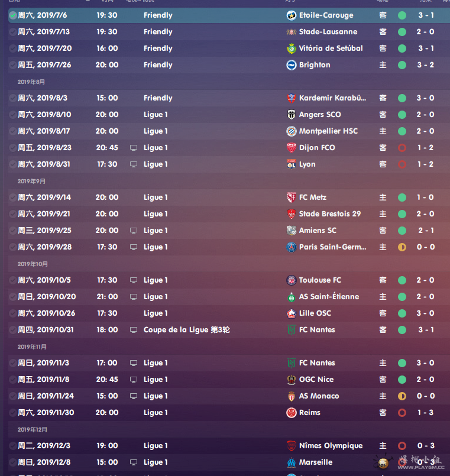This screenshot has width=450, height=476.
Task: Open the Vitória de Setúbal team link
Action: [331, 48]
